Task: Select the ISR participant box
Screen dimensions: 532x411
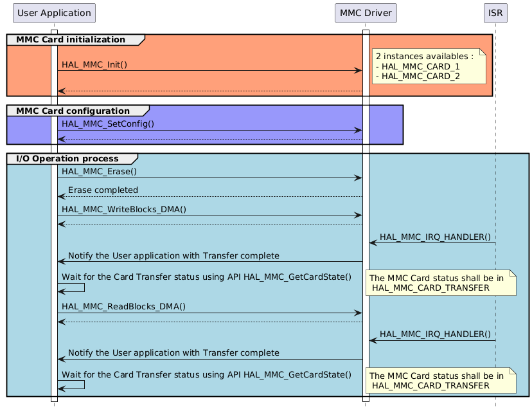Action: click(495, 14)
